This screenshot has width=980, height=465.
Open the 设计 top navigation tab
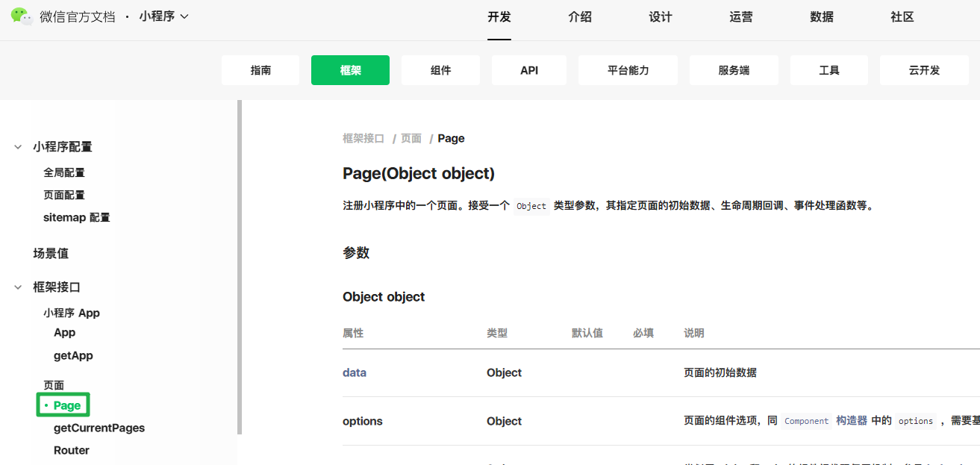pos(660,17)
